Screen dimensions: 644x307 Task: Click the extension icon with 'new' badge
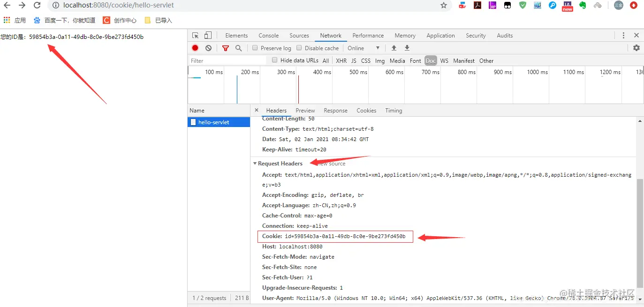coord(568,6)
